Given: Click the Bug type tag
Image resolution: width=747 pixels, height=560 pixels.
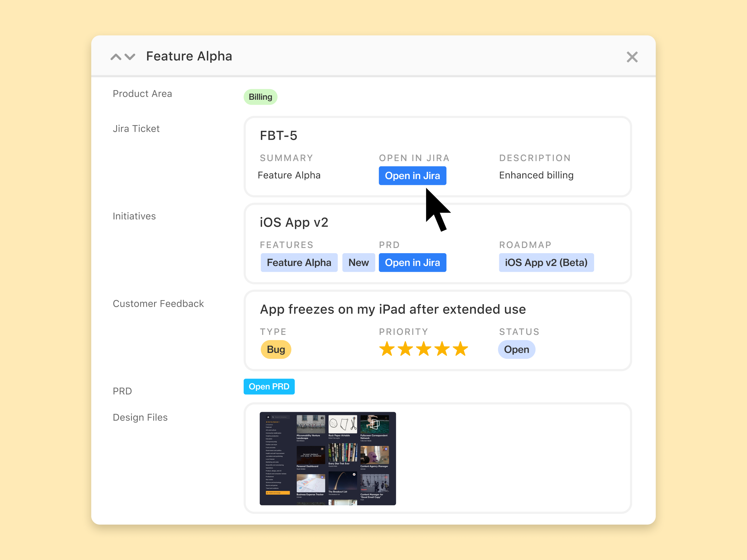Looking at the screenshot, I should pyautogui.click(x=276, y=349).
